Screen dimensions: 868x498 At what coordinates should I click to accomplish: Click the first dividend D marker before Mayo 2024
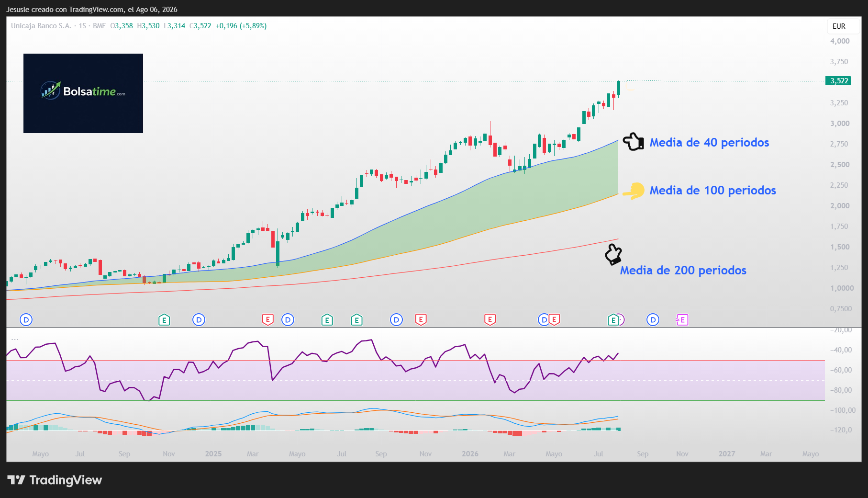tap(26, 320)
